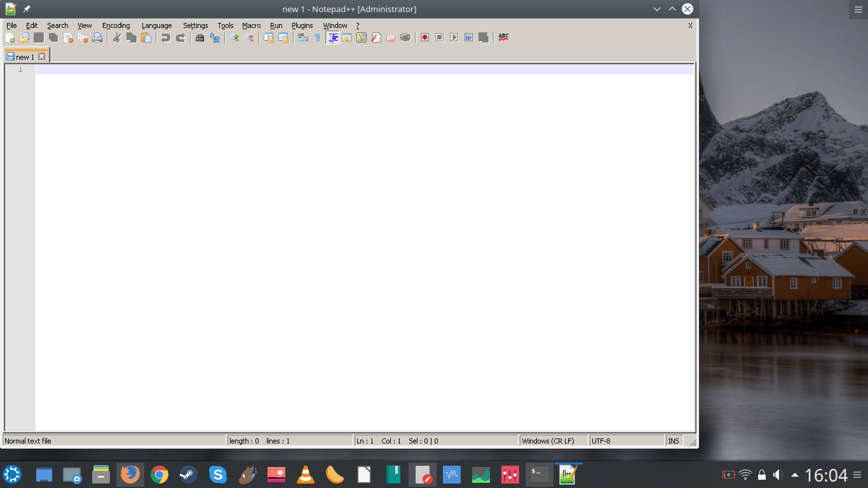This screenshot has height=488, width=868.
Task: Click the Open file folder icon
Action: pos(24,37)
